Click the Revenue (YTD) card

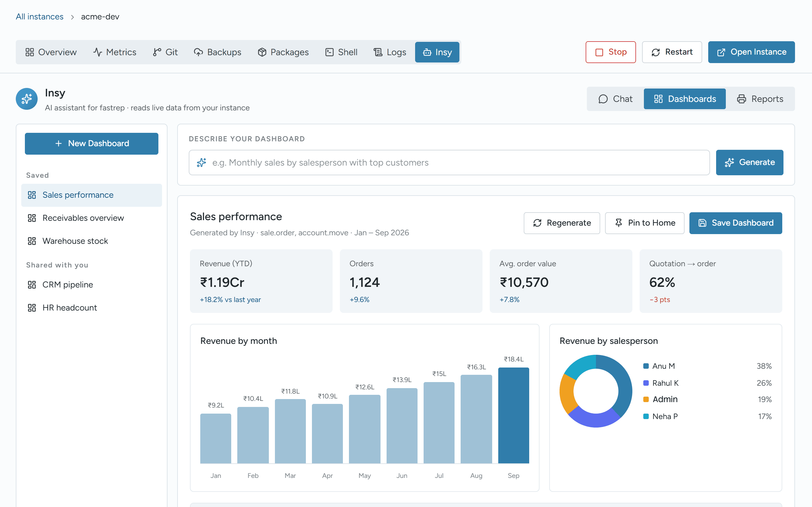point(261,281)
